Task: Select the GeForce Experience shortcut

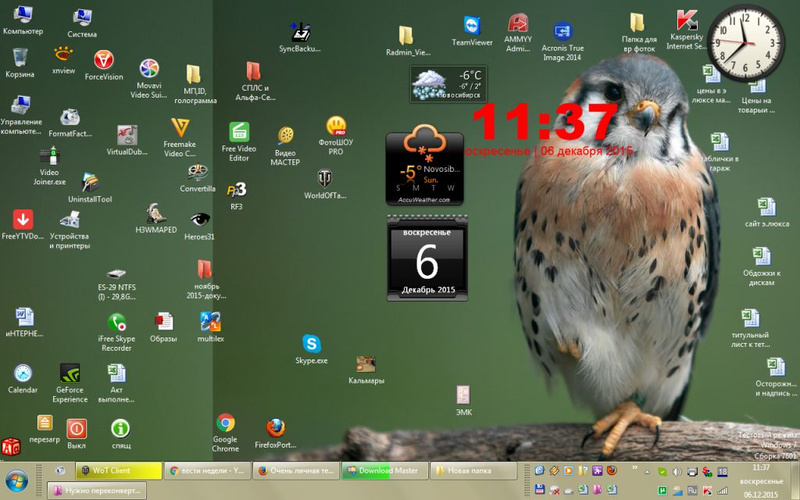Action: (x=70, y=374)
